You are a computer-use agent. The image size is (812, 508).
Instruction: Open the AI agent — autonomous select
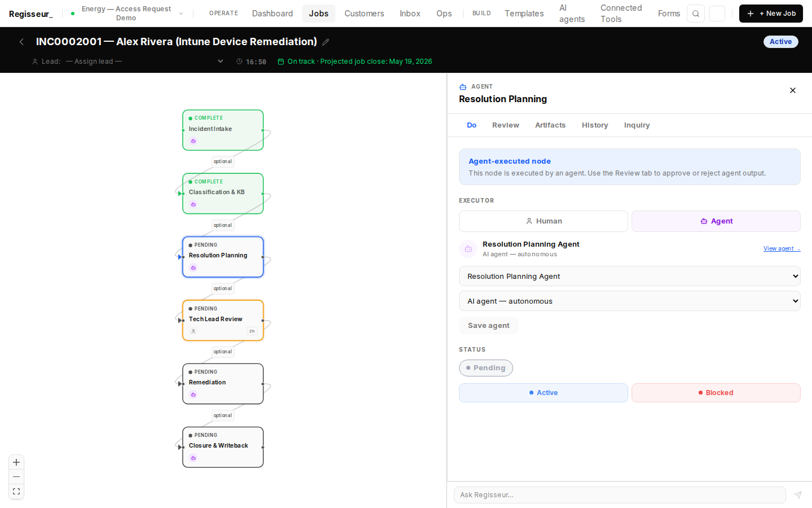(630, 301)
